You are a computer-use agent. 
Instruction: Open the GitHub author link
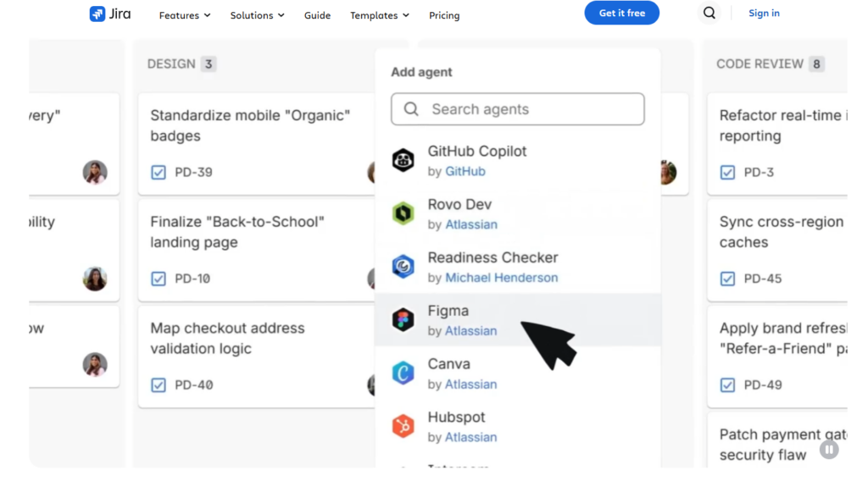465,171
